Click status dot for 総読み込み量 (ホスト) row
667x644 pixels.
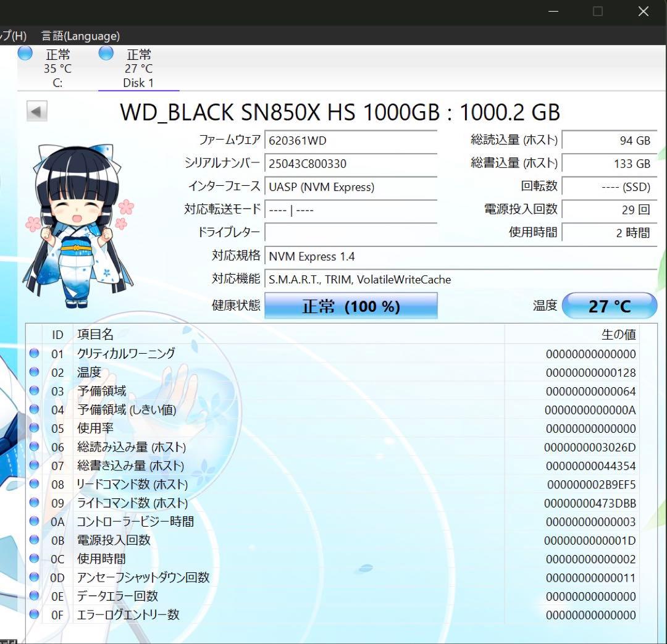coord(35,446)
